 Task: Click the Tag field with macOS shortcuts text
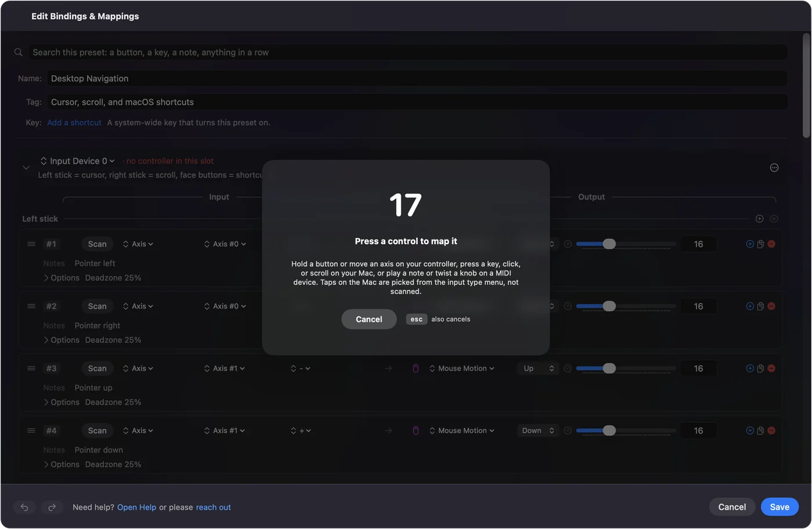click(417, 102)
